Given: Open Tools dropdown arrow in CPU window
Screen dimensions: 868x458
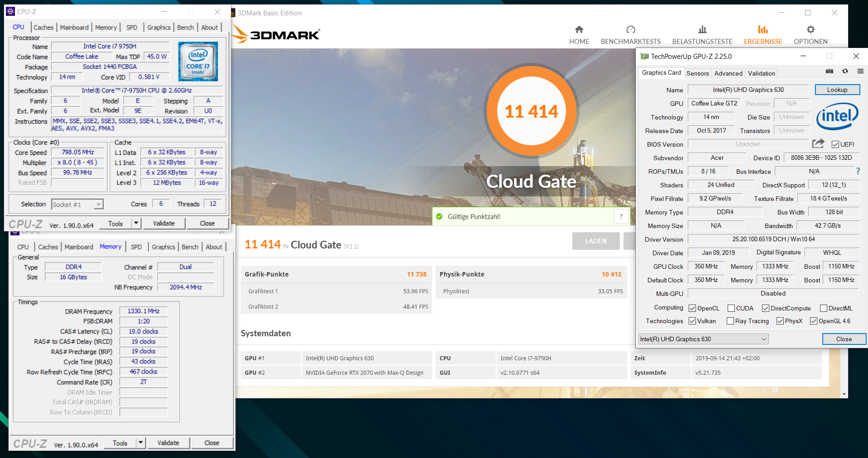Looking at the screenshot, I should (136, 223).
